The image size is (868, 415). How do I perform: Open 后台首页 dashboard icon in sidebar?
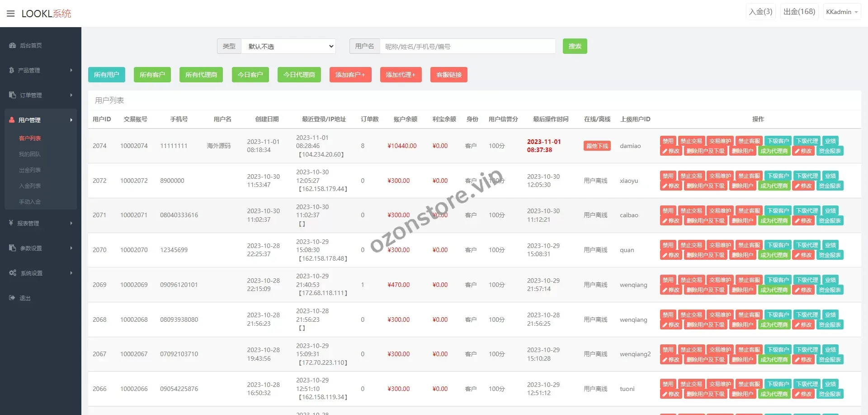[x=13, y=45]
